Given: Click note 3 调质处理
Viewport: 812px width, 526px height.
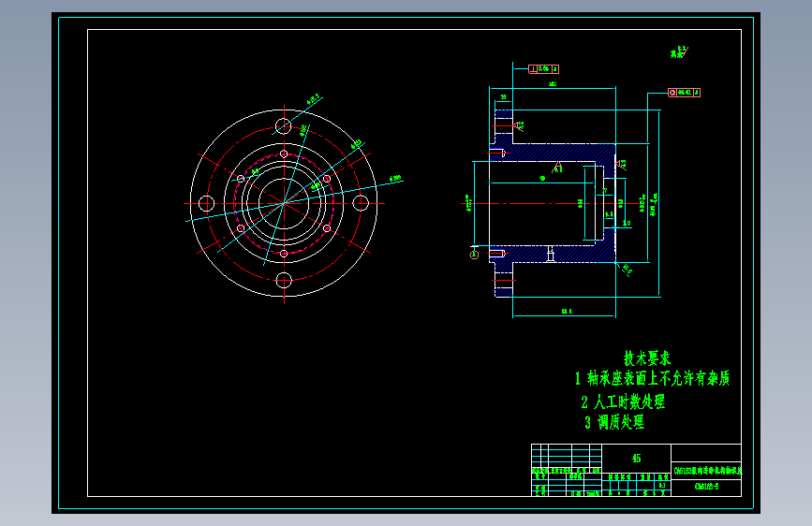Looking at the screenshot, I should pos(614,422).
